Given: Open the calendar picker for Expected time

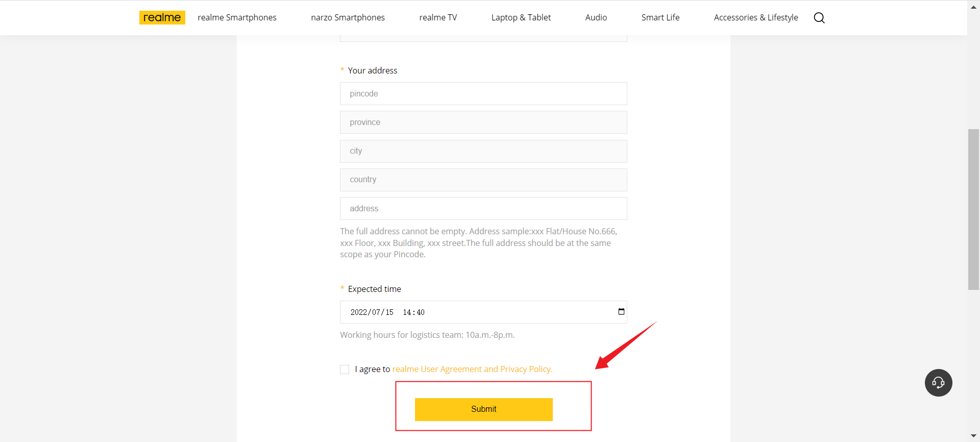Looking at the screenshot, I should (x=621, y=312).
